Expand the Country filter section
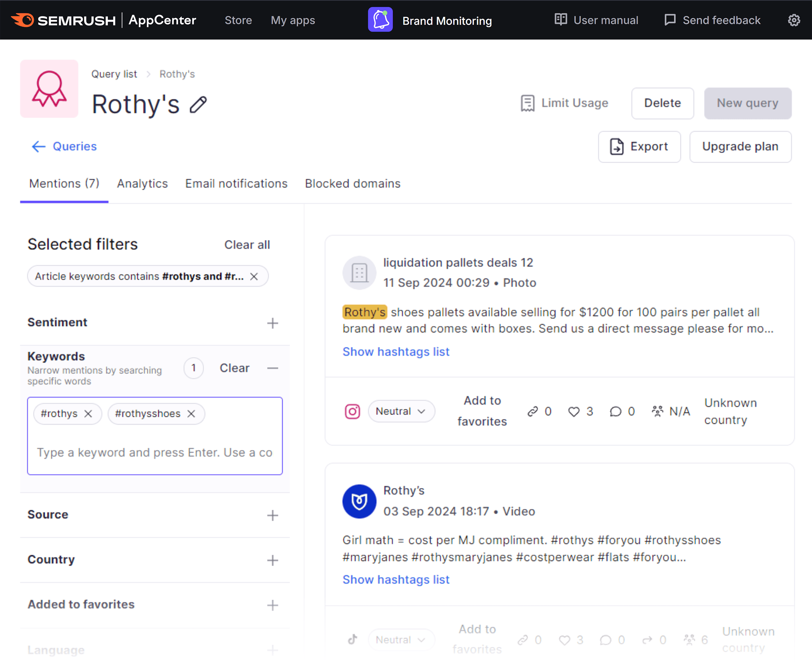This screenshot has width=812, height=672. tap(272, 560)
